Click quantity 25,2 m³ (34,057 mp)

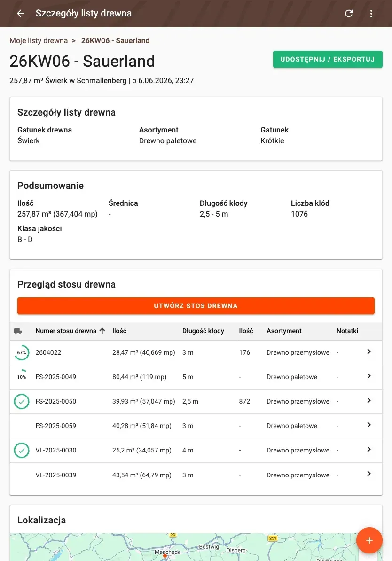[x=142, y=450]
